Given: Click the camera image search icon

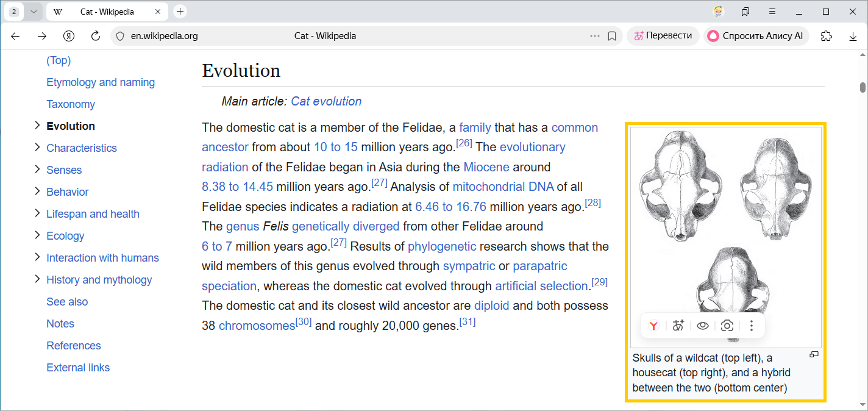Looking at the screenshot, I should (727, 326).
